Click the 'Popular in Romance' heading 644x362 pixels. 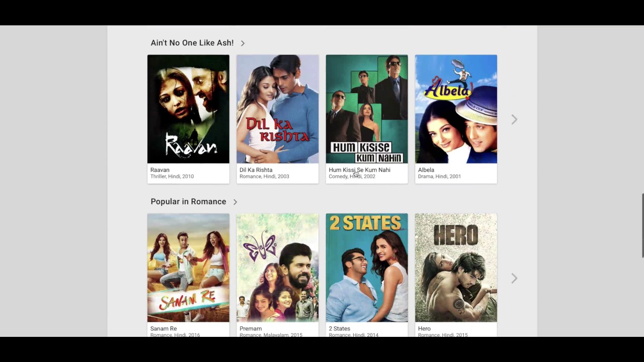188,202
